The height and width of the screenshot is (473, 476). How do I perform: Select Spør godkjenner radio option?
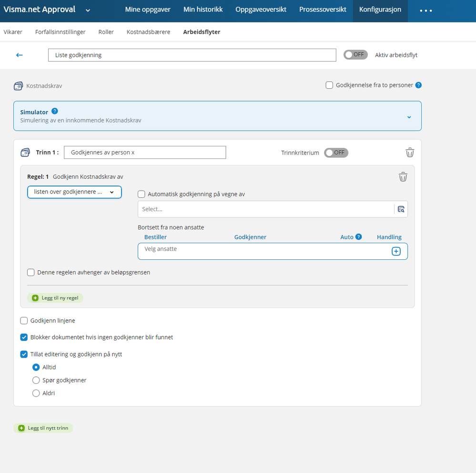point(36,380)
